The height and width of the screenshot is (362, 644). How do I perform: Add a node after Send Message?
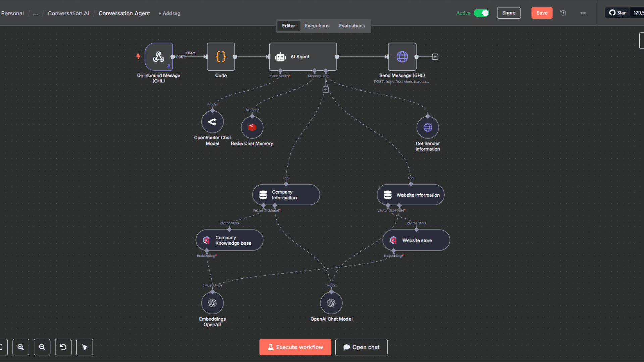(x=435, y=57)
